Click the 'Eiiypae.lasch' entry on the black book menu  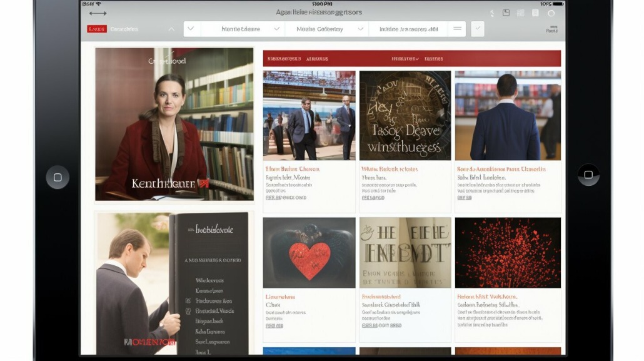(209, 321)
